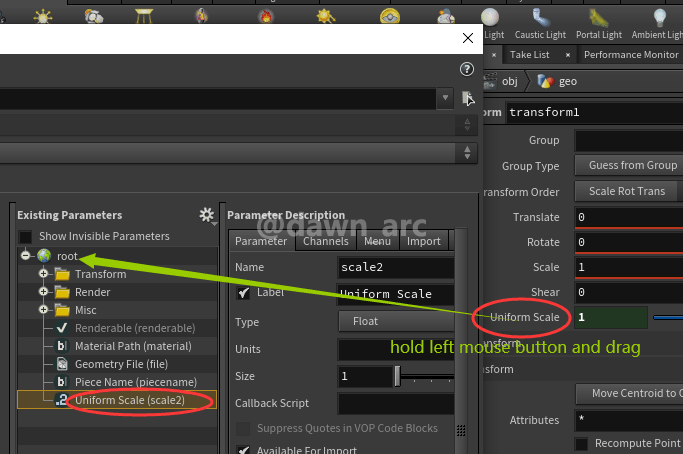This screenshot has height=454, width=683.
Task: Open help via the question mark icon
Action: point(467,69)
